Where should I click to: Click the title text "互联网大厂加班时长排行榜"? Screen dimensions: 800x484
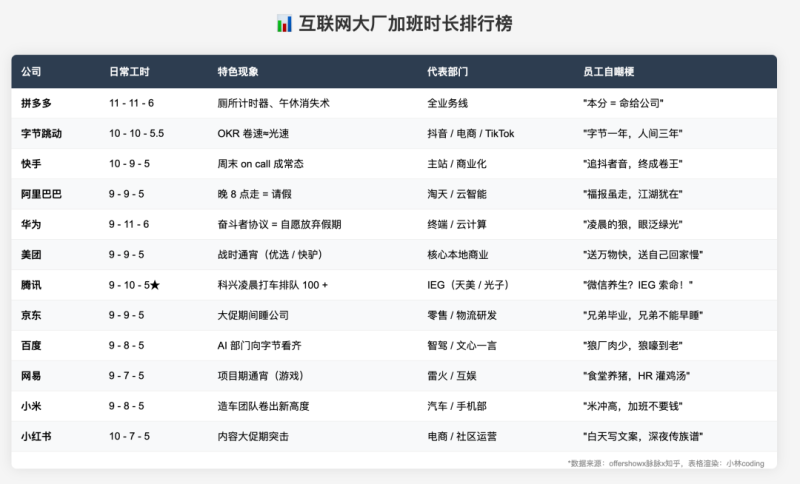pyautogui.click(x=405, y=23)
